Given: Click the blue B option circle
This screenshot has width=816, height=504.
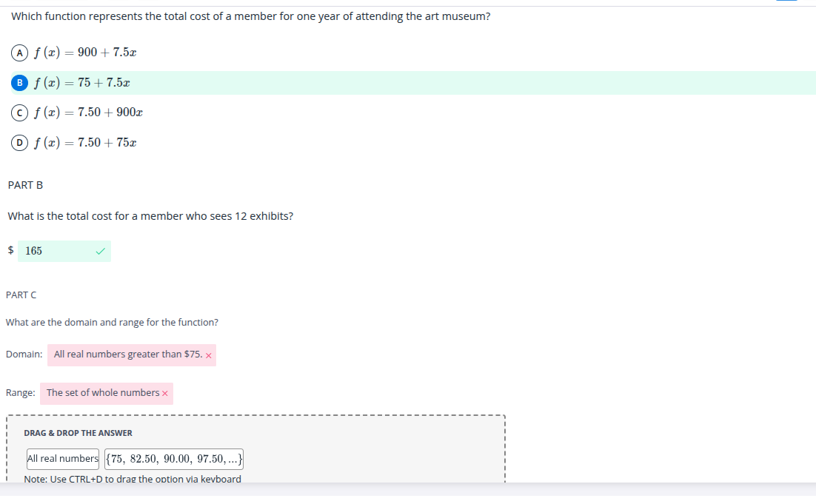Looking at the screenshot, I should (x=17, y=83).
